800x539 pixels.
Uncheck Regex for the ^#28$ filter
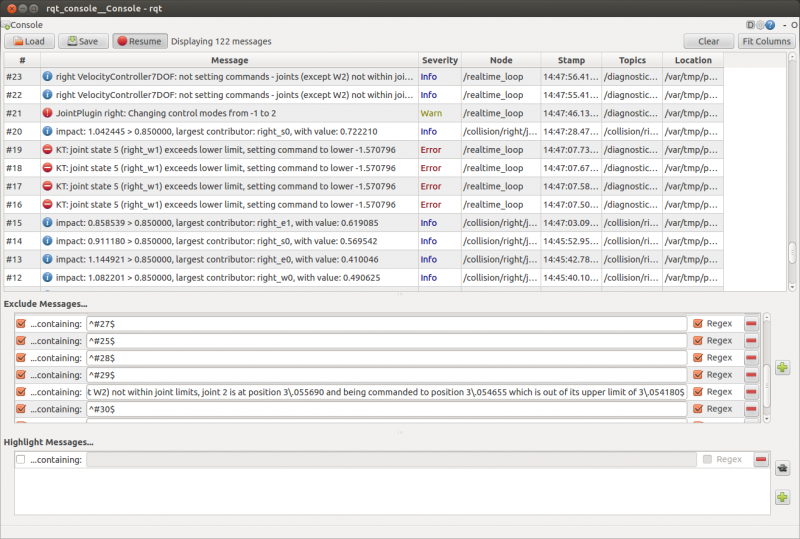[x=698, y=358]
